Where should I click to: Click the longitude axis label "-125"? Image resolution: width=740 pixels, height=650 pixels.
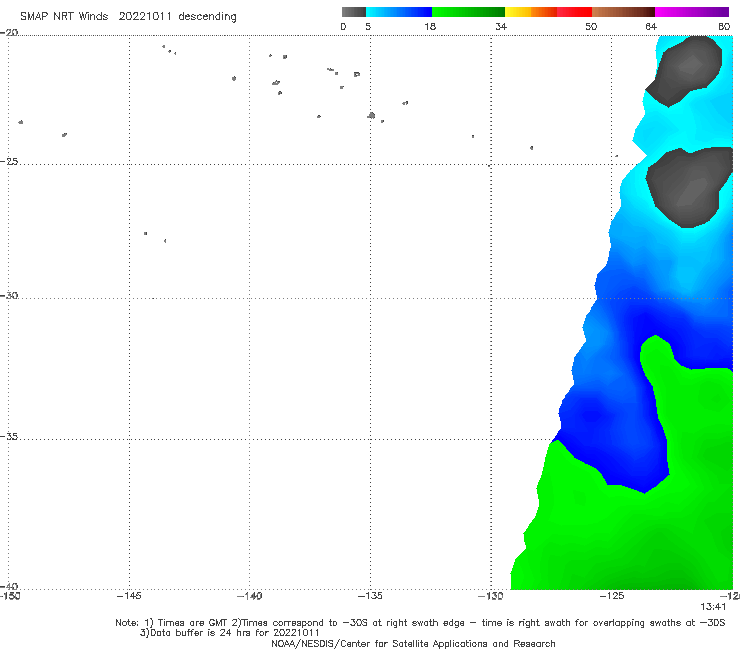click(x=612, y=596)
